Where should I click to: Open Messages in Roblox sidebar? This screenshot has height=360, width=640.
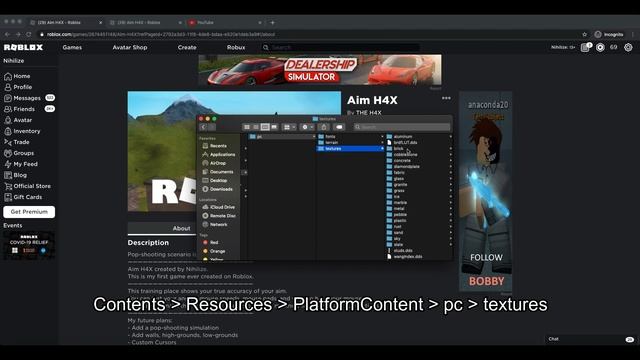point(22,98)
